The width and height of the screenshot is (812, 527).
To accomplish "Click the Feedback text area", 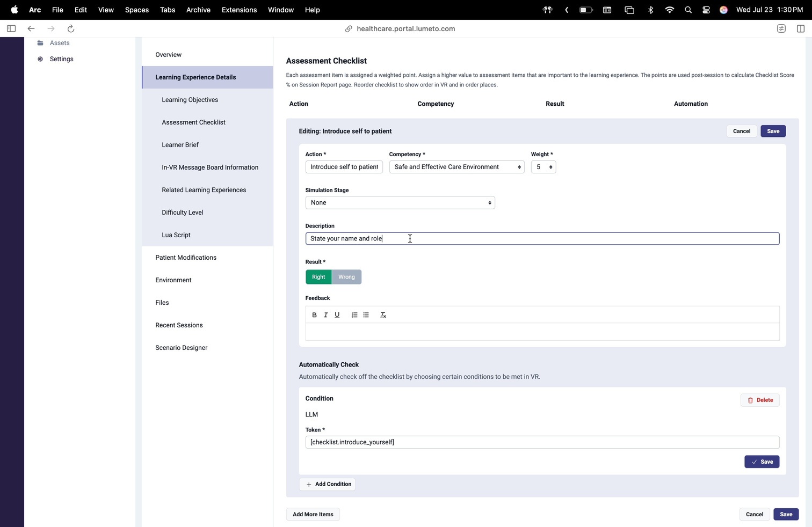I will [542, 332].
